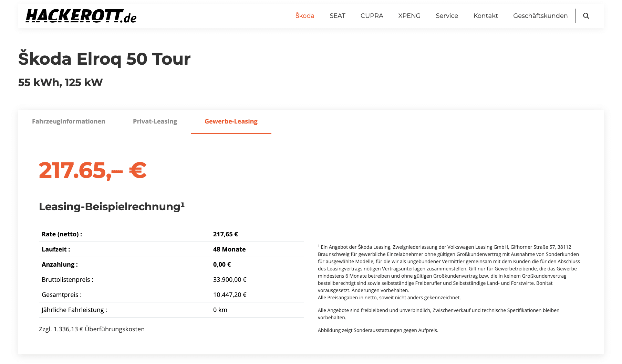The height and width of the screenshot is (364, 622).
Task: Click the Überführungskosten note text
Action: click(x=92, y=329)
